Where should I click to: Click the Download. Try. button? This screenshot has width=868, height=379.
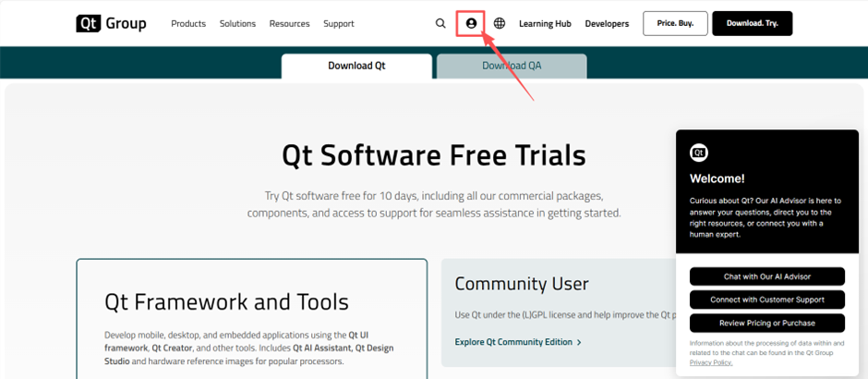[753, 23]
